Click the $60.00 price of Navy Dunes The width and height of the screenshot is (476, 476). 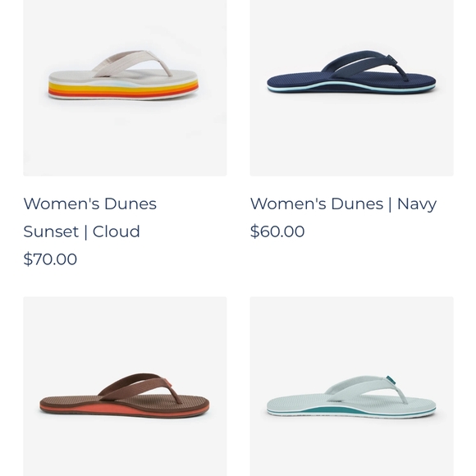click(x=277, y=231)
